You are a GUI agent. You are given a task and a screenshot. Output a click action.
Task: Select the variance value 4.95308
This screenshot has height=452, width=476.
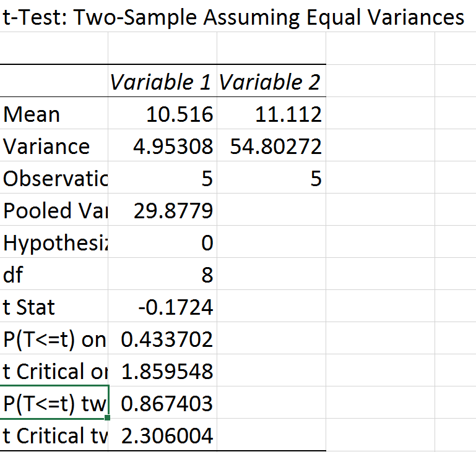162,147
